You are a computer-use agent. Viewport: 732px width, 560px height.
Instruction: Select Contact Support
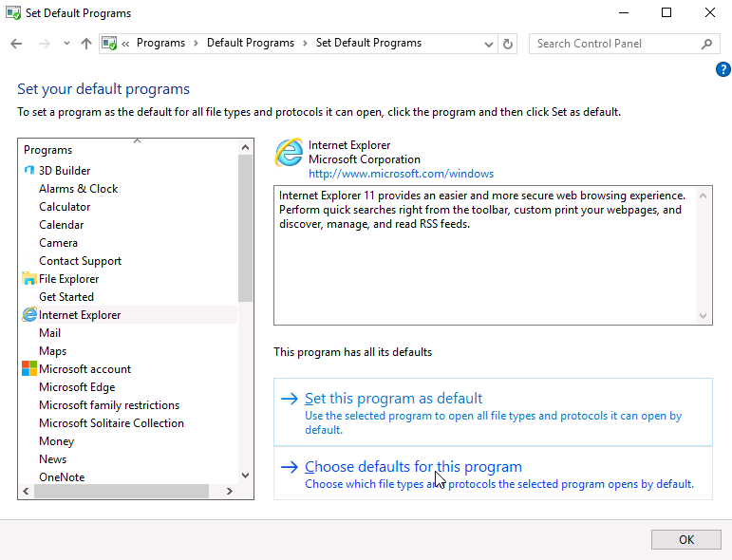81,261
